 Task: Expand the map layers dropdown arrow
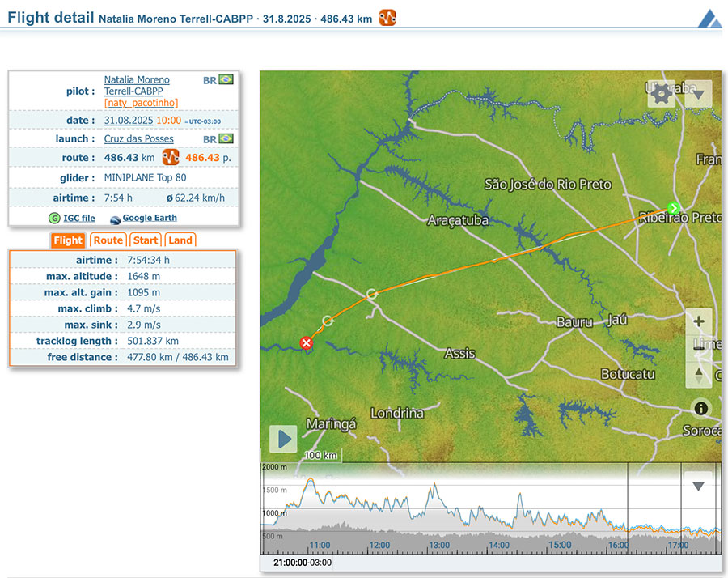698,94
